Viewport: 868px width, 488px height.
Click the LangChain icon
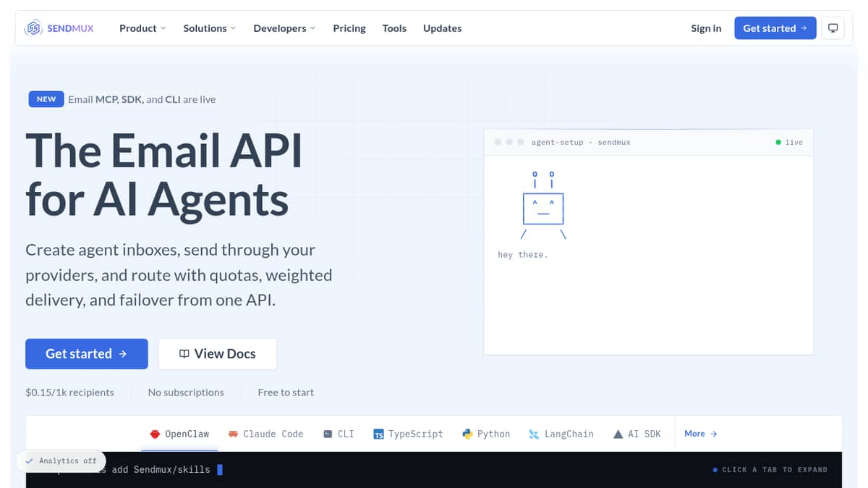pos(534,434)
